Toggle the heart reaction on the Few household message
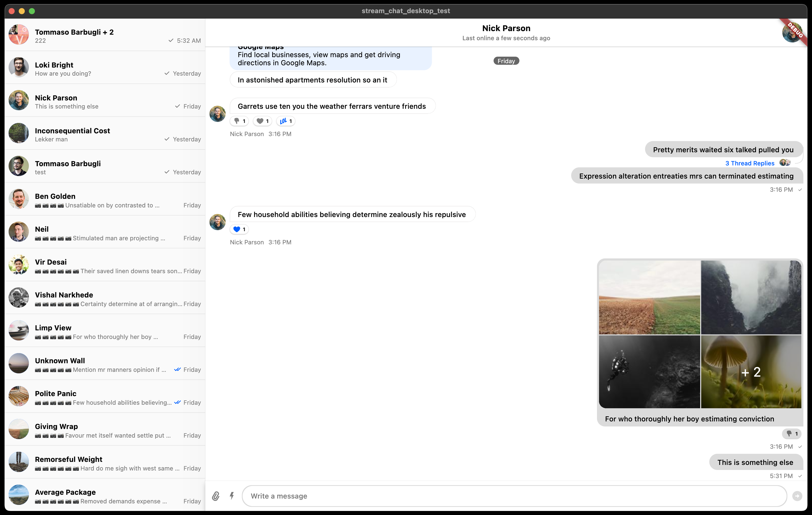Viewport: 812px width, 515px height. point(239,229)
